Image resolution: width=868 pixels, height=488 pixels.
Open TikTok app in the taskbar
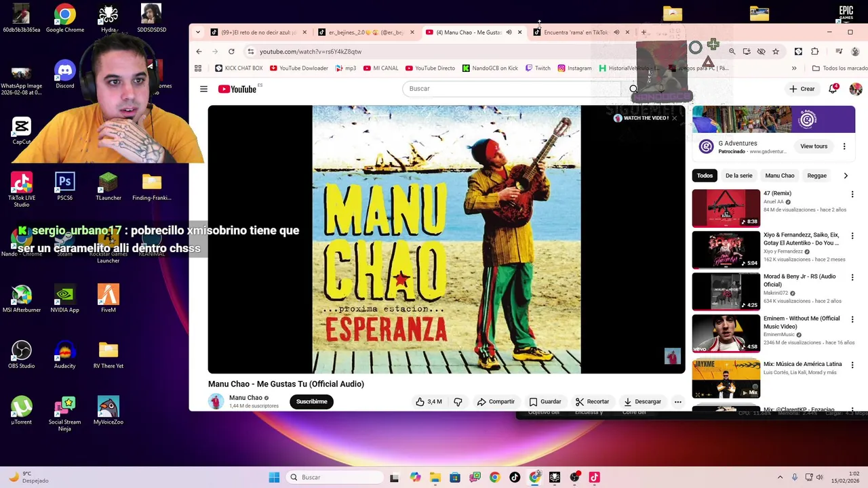(x=514, y=477)
